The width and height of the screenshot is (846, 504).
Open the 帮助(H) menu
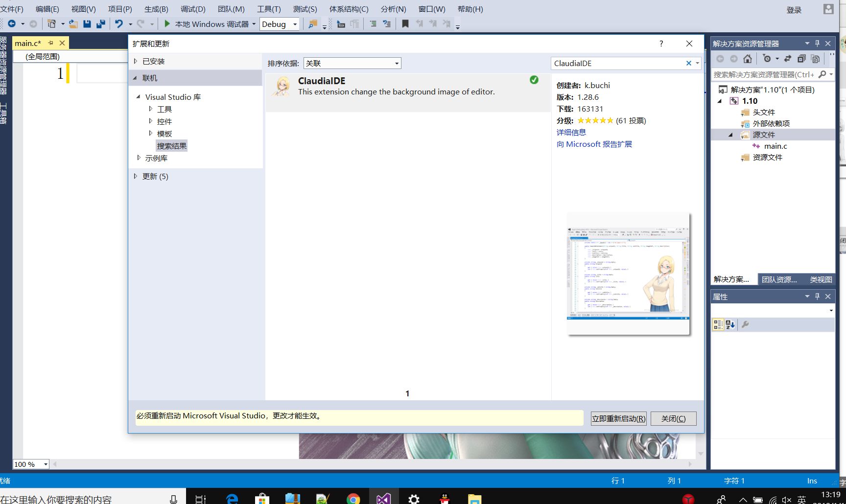[470, 9]
